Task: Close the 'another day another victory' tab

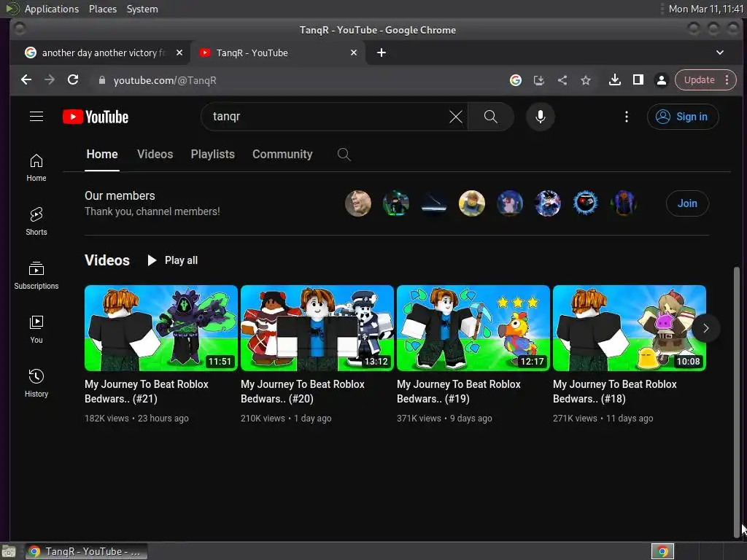Action: coord(179,52)
